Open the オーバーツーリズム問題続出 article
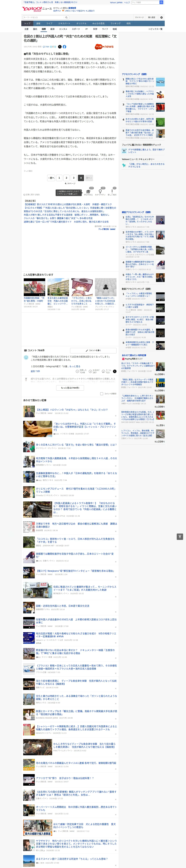Image resolution: width=186 pixels, height=868 pixels. pos(76,808)
